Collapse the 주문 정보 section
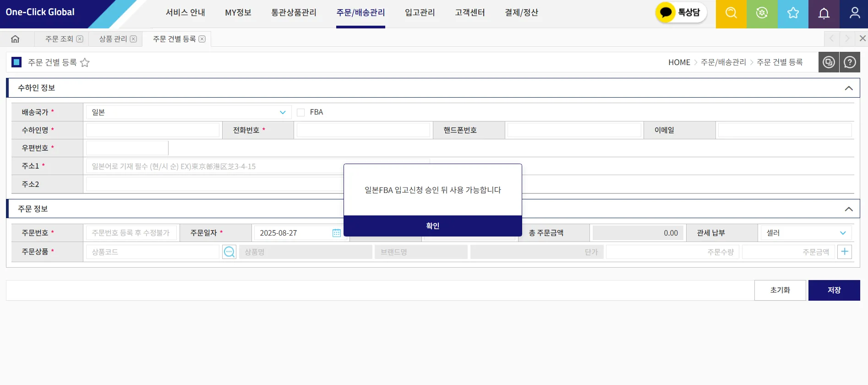The height and width of the screenshot is (385, 868). click(849, 209)
